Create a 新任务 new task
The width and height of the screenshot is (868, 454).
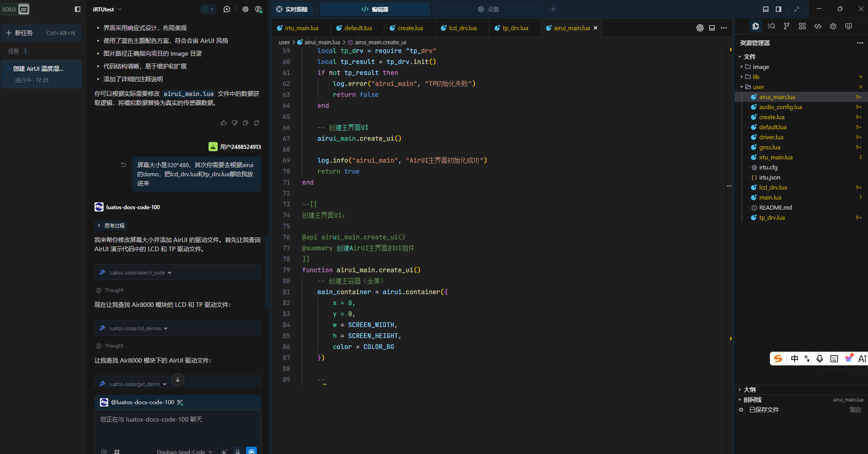pyautogui.click(x=41, y=33)
